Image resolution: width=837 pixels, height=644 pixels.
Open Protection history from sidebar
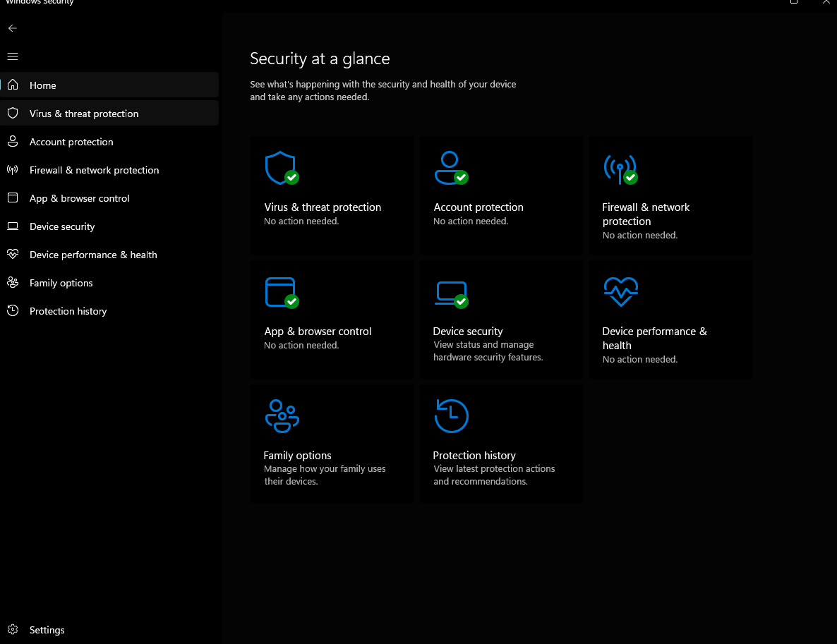coord(109,311)
